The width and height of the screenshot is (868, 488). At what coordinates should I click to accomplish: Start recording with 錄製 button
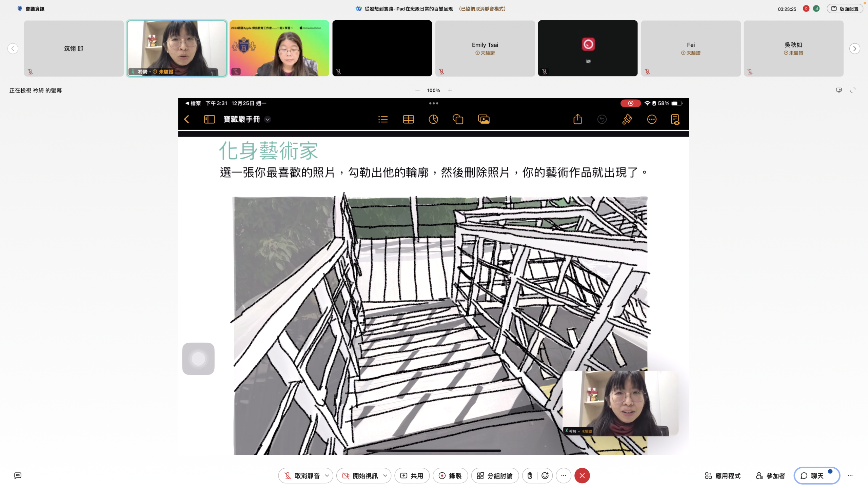(x=450, y=475)
